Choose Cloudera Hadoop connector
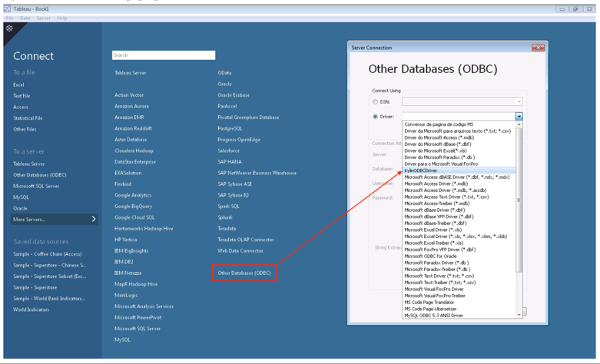Screen dimensions: 600x364 click(134, 151)
